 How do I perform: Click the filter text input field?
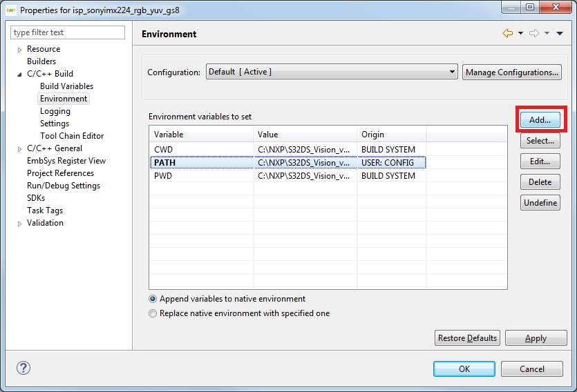coord(68,32)
